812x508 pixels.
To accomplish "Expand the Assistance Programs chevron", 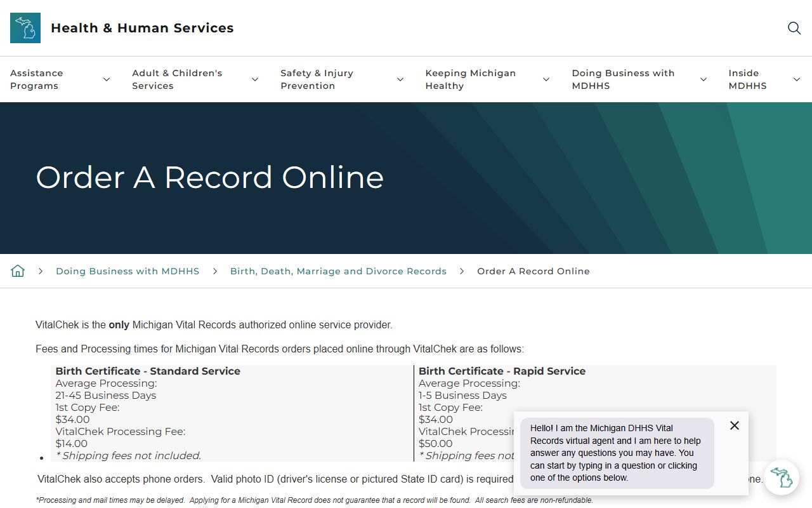I will (x=107, y=79).
